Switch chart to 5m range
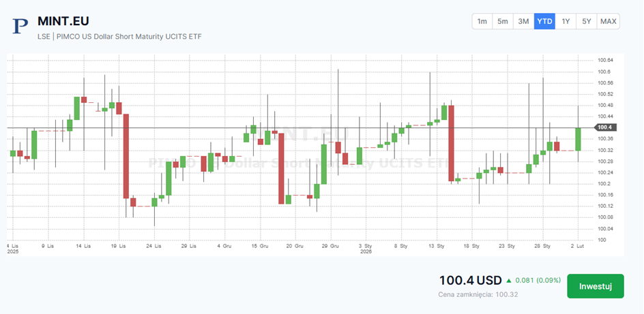 tap(503, 21)
